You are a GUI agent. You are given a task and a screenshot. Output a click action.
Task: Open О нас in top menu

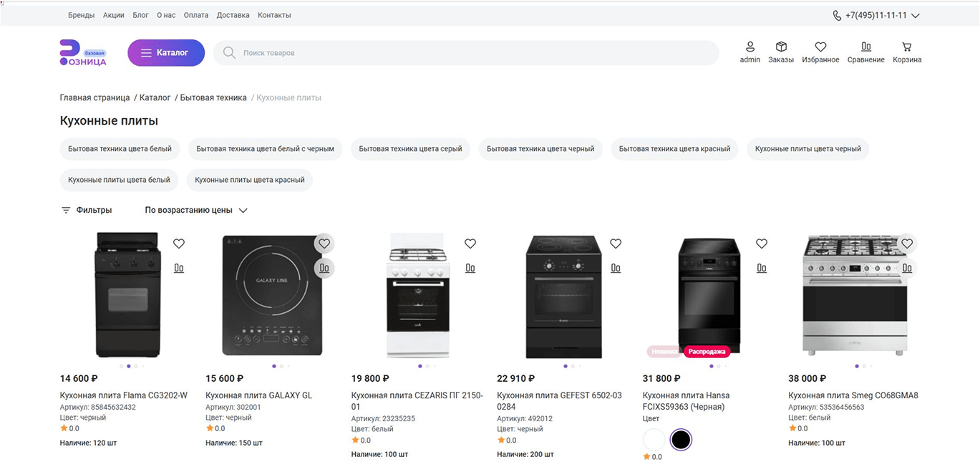pos(166,15)
